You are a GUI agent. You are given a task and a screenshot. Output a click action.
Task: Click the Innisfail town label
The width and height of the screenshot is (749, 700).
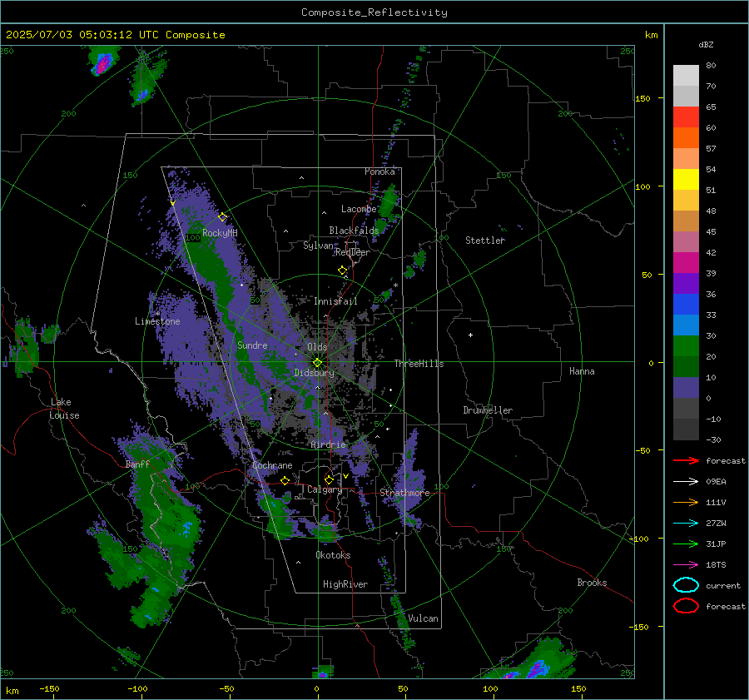pos(335,301)
